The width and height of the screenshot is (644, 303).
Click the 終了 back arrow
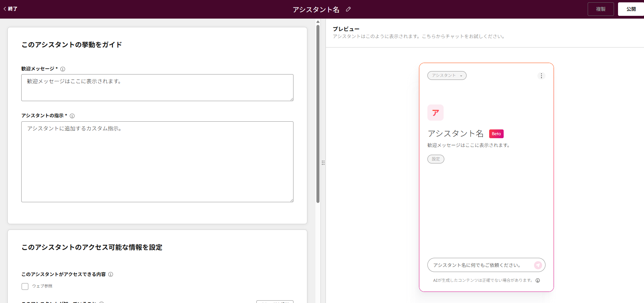click(x=10, y=9)
